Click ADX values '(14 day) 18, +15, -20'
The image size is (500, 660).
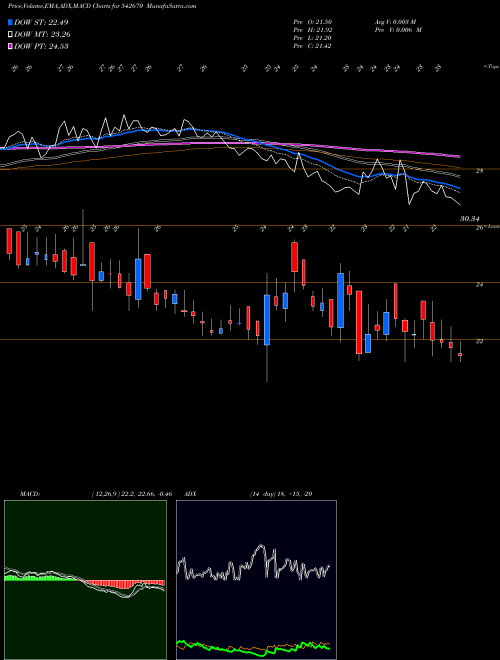[x=281, y=494]
